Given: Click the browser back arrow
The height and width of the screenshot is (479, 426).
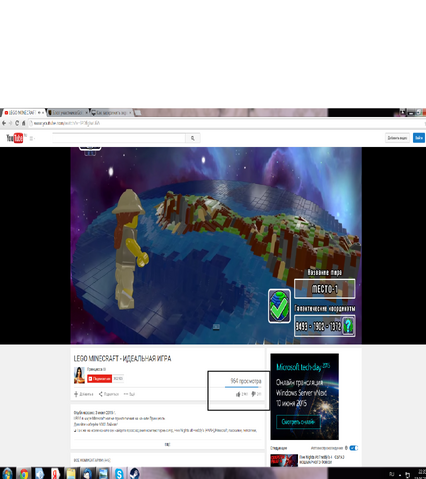Looking at the screenshot, I should point(4,123).
